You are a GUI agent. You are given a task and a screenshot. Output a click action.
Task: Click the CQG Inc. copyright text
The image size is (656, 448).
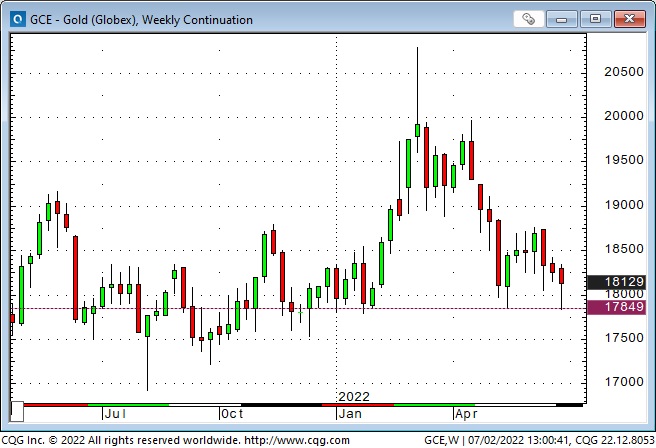(121, 440)
